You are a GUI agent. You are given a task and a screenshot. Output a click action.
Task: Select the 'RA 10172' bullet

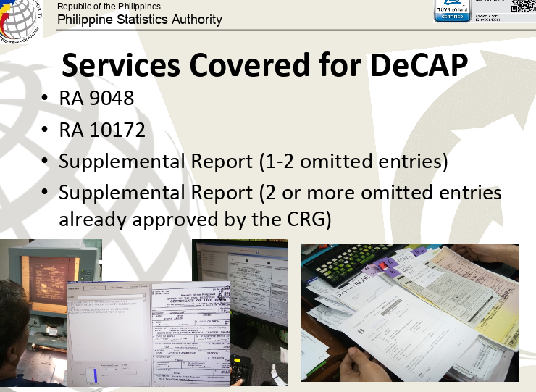[x=102, y=130]
